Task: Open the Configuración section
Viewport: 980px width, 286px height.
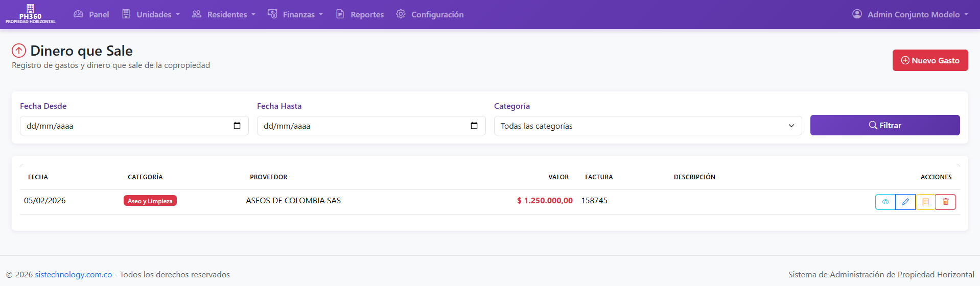Action: click(430, 14)
